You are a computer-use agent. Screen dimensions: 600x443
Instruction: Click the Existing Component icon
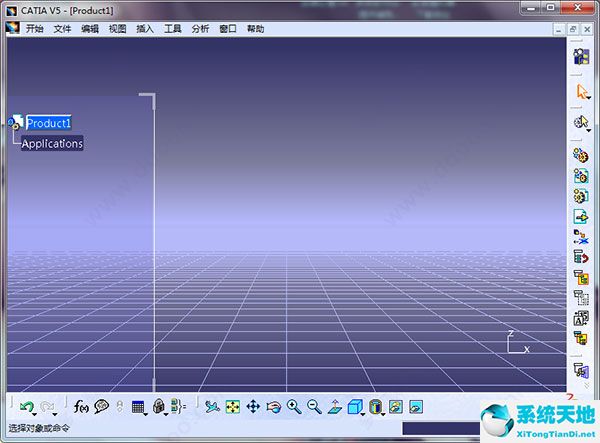(x=581, y=217)
